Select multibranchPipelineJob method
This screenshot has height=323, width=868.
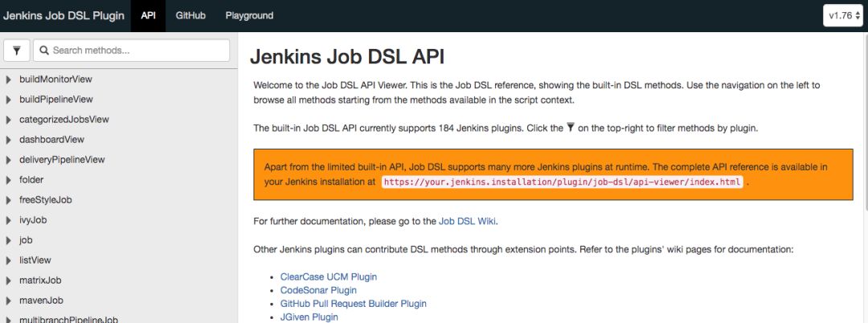pyautogui.click(x=68, y=320)
